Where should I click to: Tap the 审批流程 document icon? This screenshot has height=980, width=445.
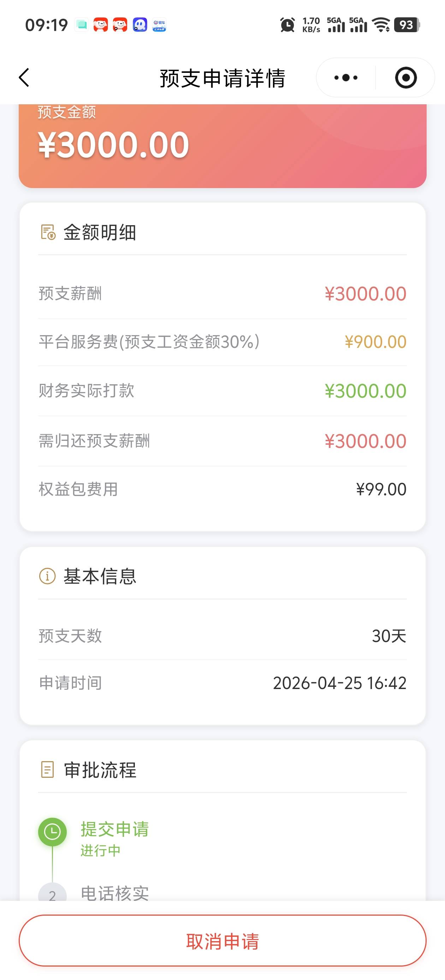pos(48,770)
